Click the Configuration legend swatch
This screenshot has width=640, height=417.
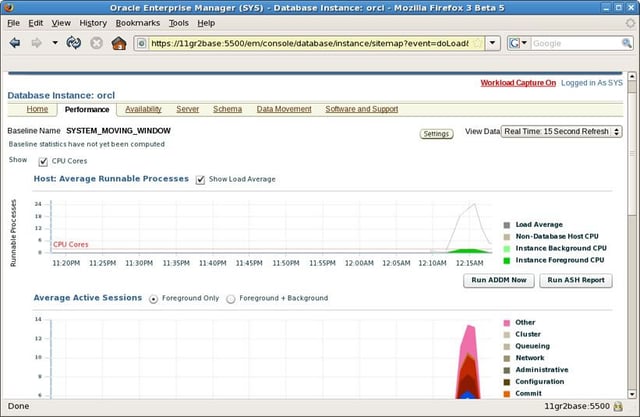[507, 382]
